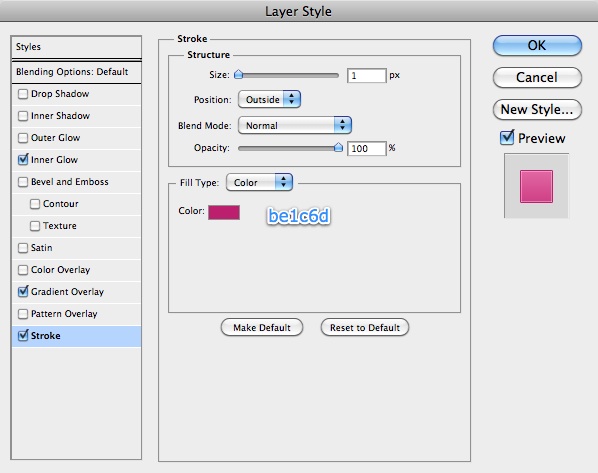
Task: Open the Position dropdown set to Outside
Action: [269, 100]
